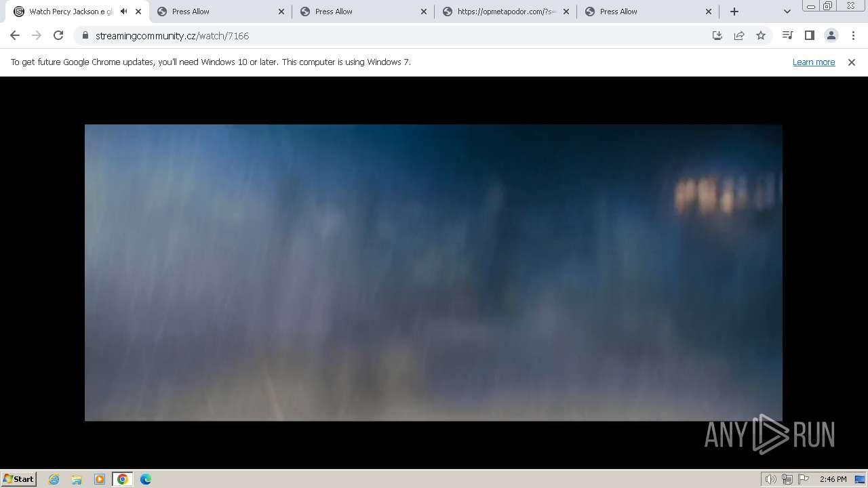Mute audio on Percy Jackson tab

(x=124, y=12)
